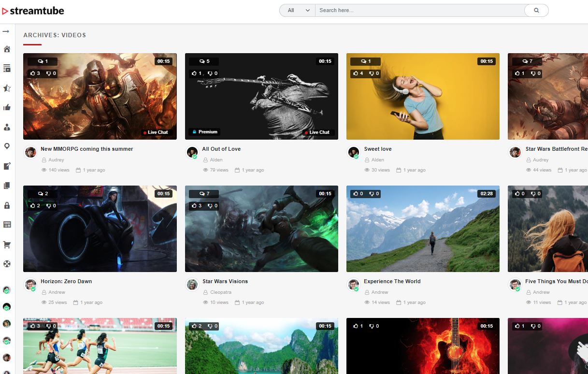588x374 pixels.
Task: Click the like count on Sweet love video
Action: [358, 73]
